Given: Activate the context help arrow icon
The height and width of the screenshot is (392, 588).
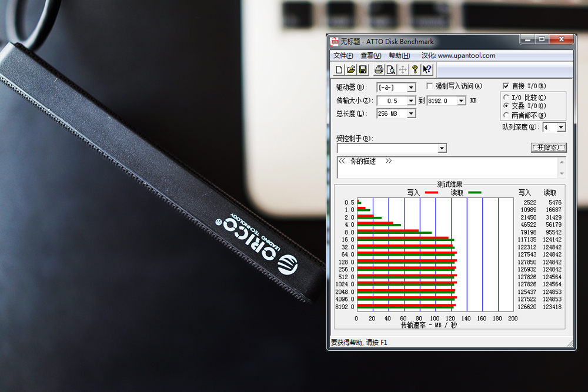Looking at the screenshot, I should click(427, 70).
